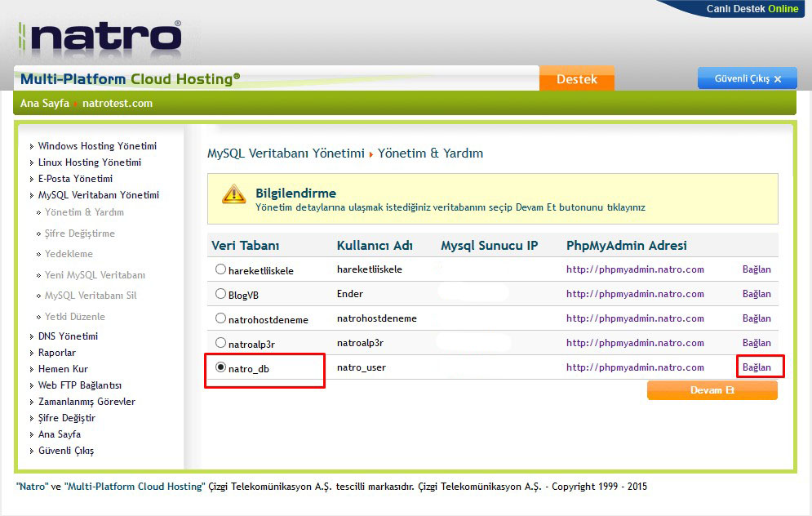Click the natro logo
Image resolution: width=812 pixels, height=516 pixels.
100,38
